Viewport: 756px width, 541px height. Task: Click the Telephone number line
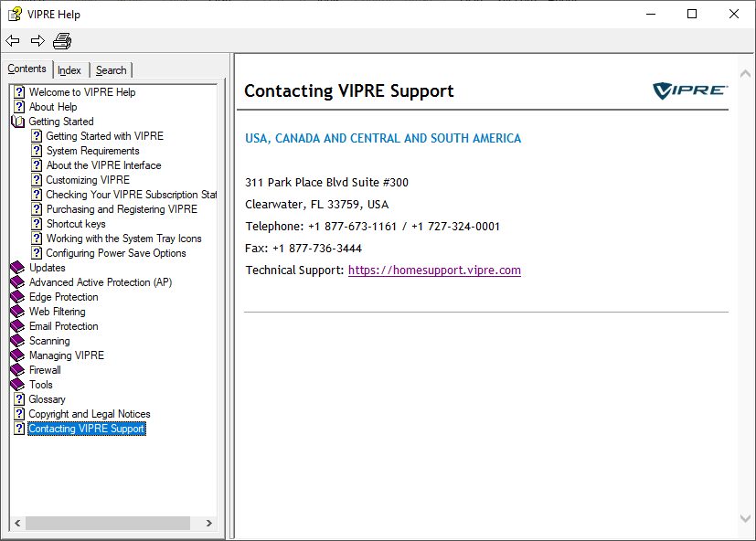[x=373, y=226]
